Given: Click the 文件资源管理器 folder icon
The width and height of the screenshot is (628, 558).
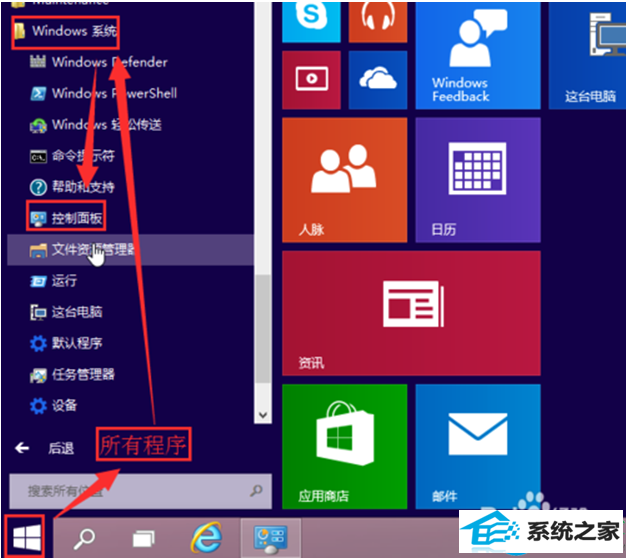Looking at the screenshot, I should tap(38, 250).
